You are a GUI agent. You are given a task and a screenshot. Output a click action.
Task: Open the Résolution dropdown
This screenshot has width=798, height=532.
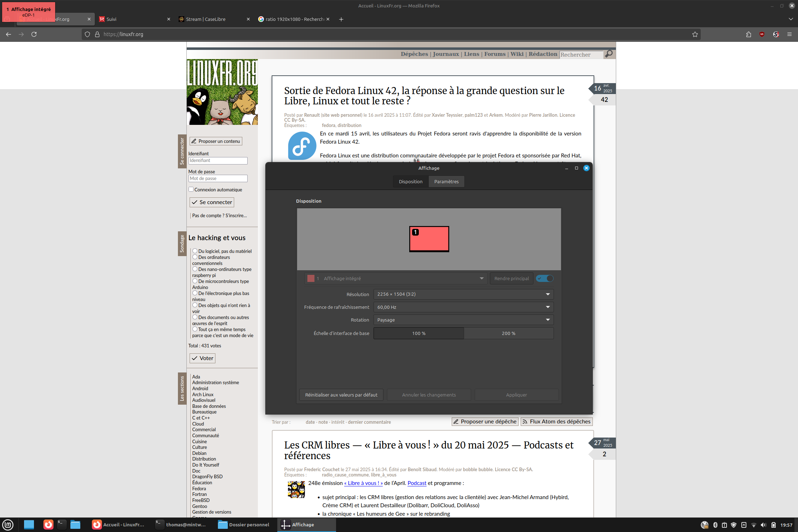(463, 294)
